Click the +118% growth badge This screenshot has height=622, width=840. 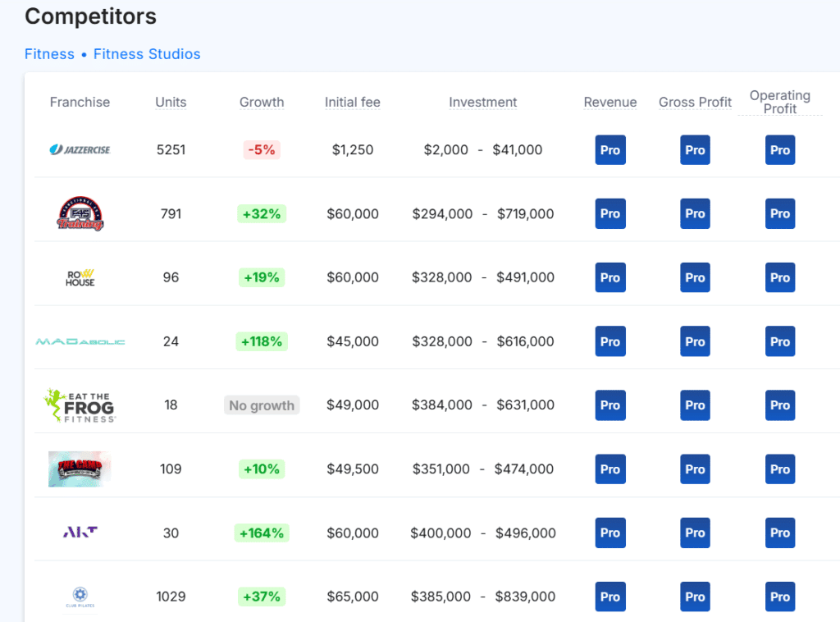(262, 341)
